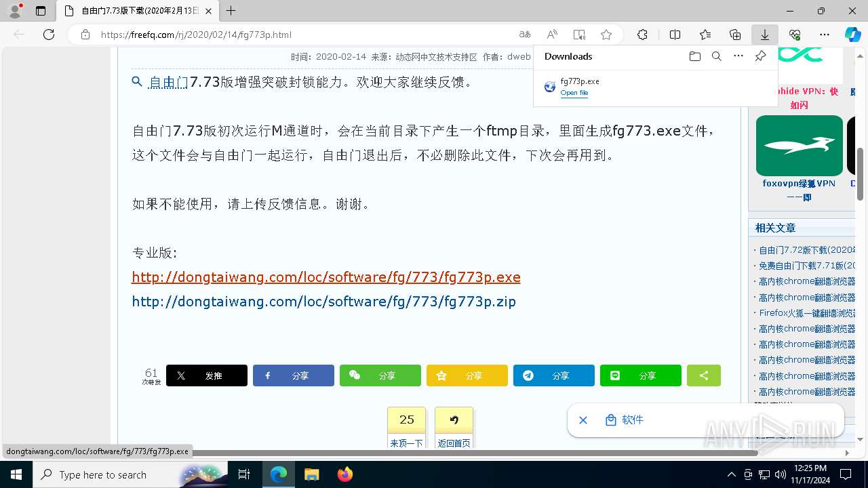Click Open file under fg773p.exe
868x488 pixels.
coord(574,93)
